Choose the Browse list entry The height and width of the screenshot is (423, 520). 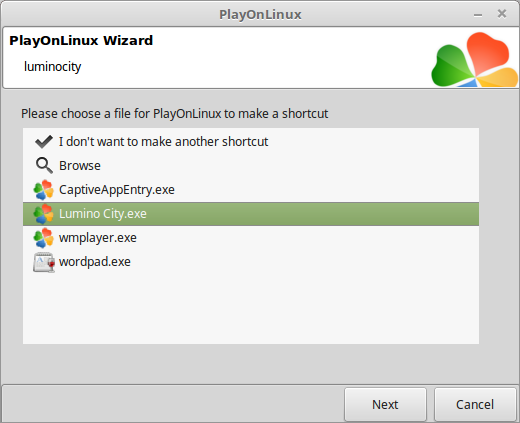[251, 166]
